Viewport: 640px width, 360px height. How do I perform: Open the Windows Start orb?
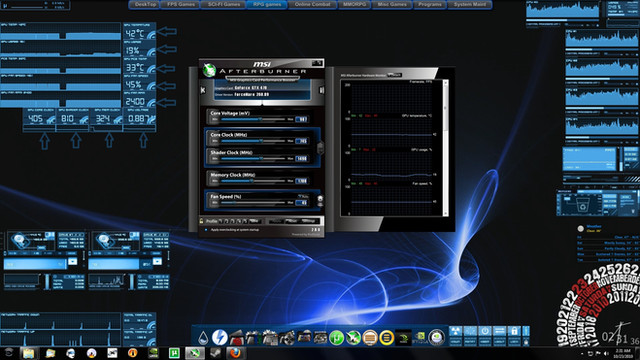[9, 353]
